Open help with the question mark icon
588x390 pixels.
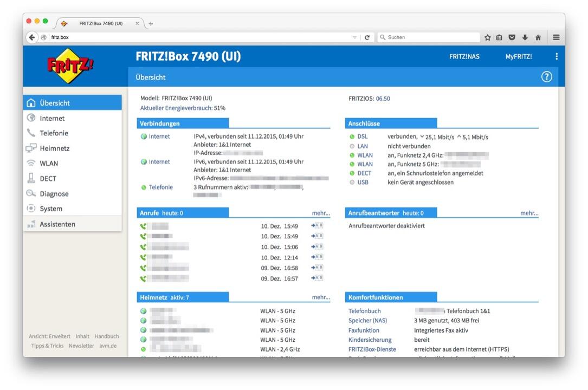[x=547, y=77]
